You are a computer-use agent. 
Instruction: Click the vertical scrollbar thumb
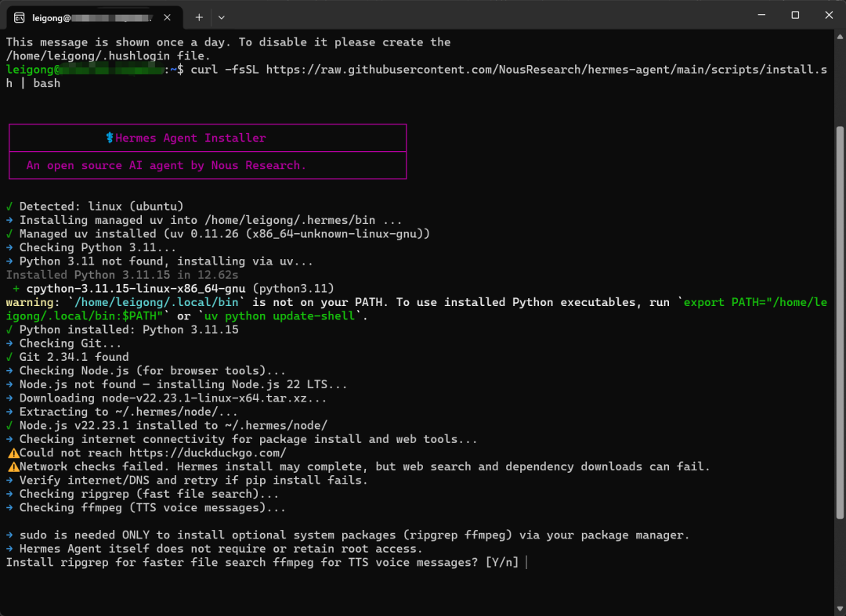click(x=840, y=322)
